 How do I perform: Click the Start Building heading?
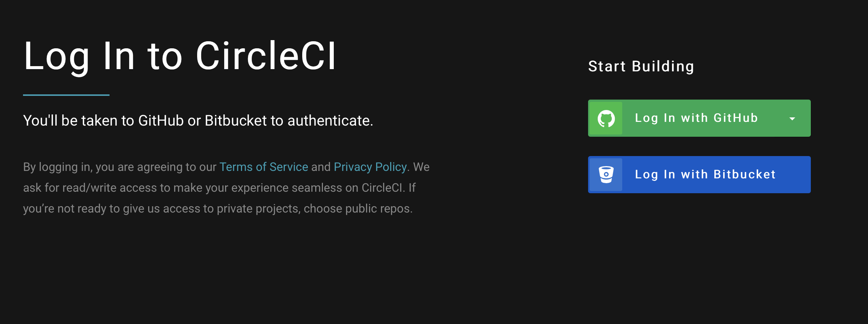pos(641,67)
